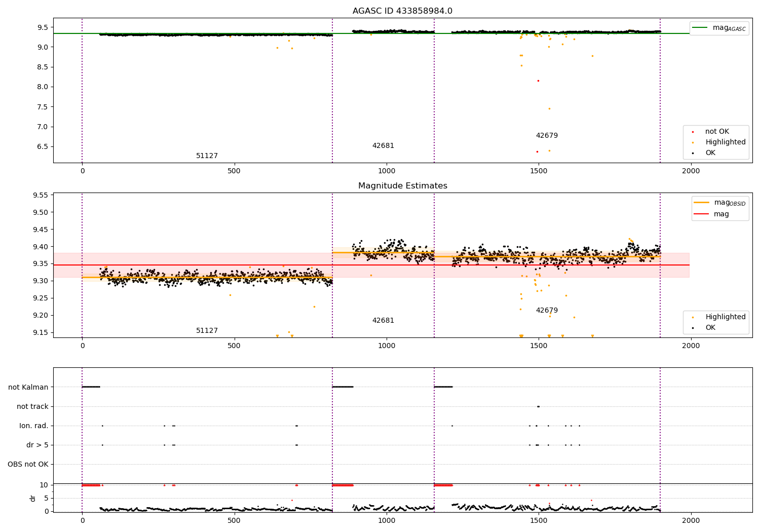Screen dimensions: 760x532
Task: Click the 9.30 y-axis tick label
Action: point(41,281)
